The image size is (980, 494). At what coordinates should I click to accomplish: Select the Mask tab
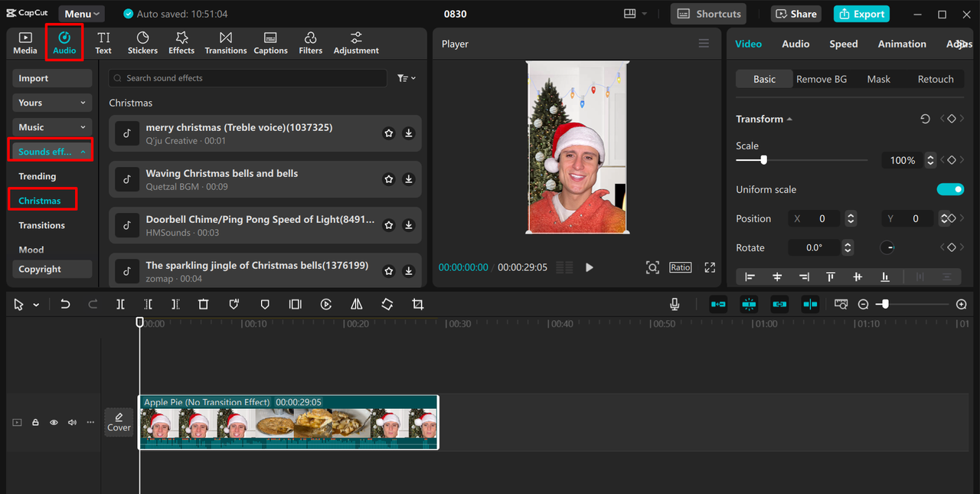pyautogui.click(x=878, y=79)
